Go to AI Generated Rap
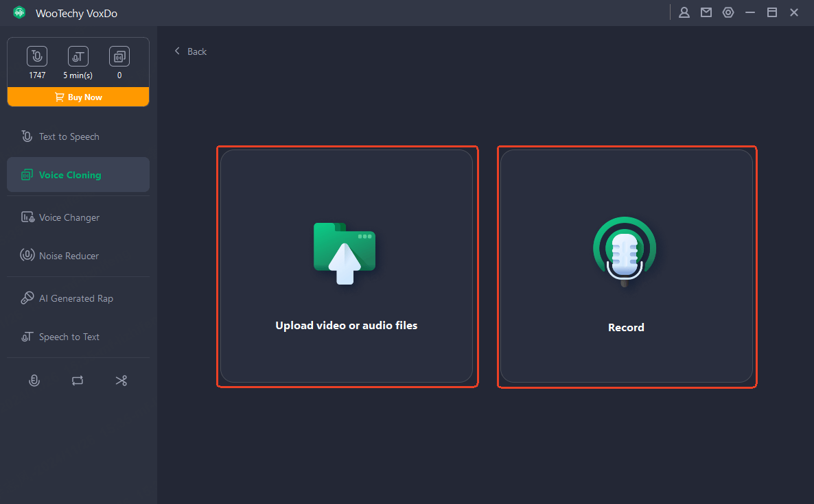 75,298
